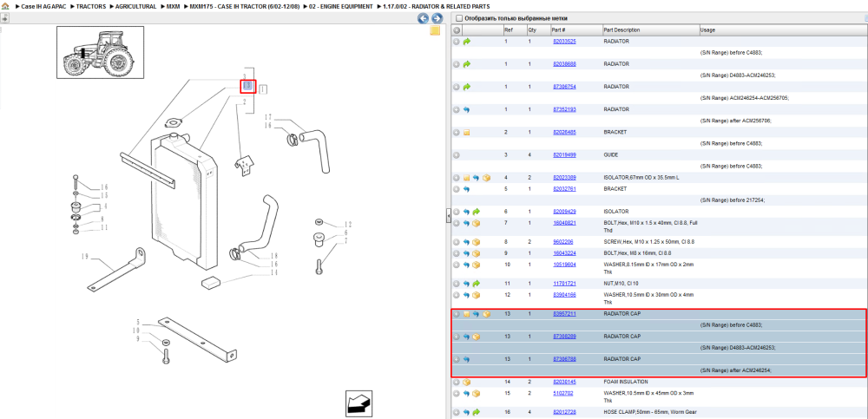Viewport: 868px width, 419px height.
Task: Click the FOAM INSULATION description text
Action: coord(624,382)
